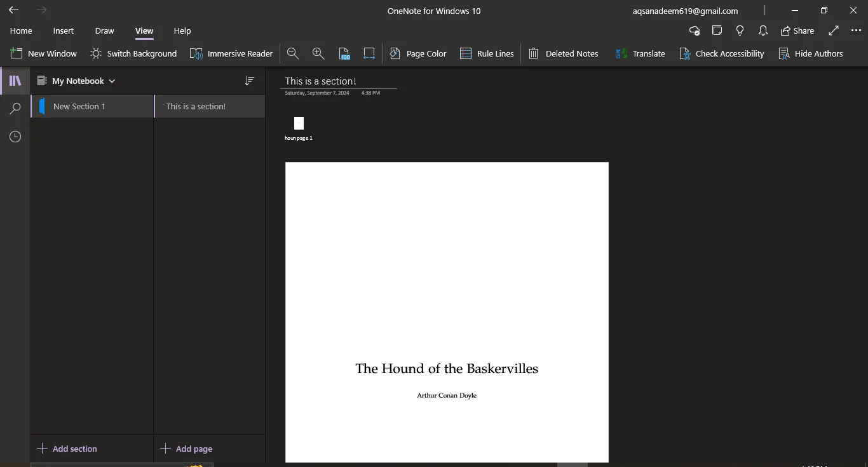Click Add page
This screenshot has height=467, width=868.
(x=186, y=449)
